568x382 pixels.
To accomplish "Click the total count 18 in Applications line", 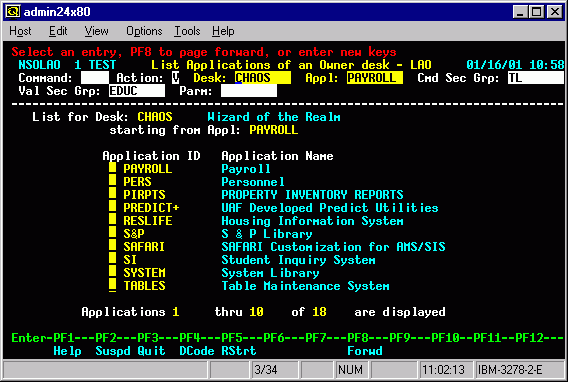I will pos(319,312).
